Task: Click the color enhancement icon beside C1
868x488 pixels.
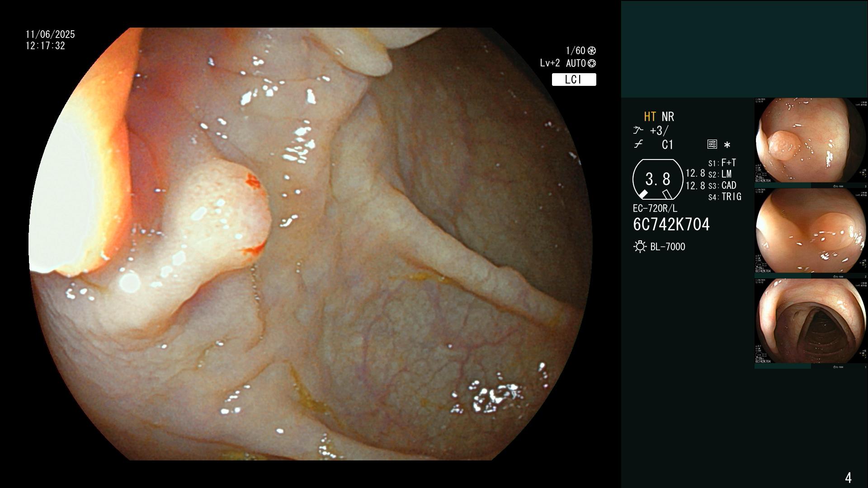Action: 638,145
